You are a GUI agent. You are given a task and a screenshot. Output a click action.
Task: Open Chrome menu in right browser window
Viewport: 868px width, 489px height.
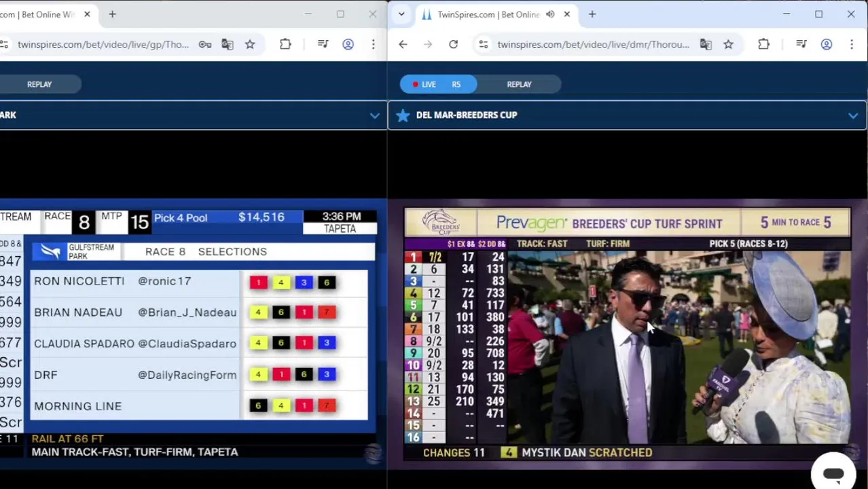click(852, 45)
